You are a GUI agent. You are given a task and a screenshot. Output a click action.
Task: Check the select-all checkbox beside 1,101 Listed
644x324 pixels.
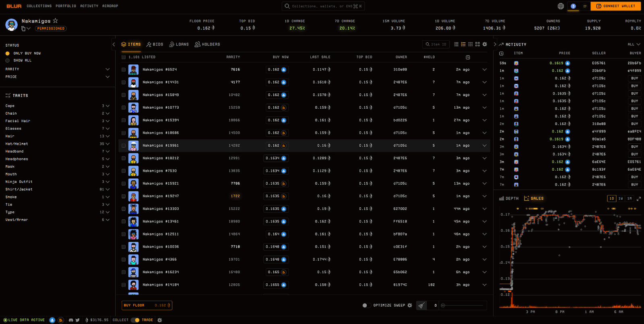124,57
